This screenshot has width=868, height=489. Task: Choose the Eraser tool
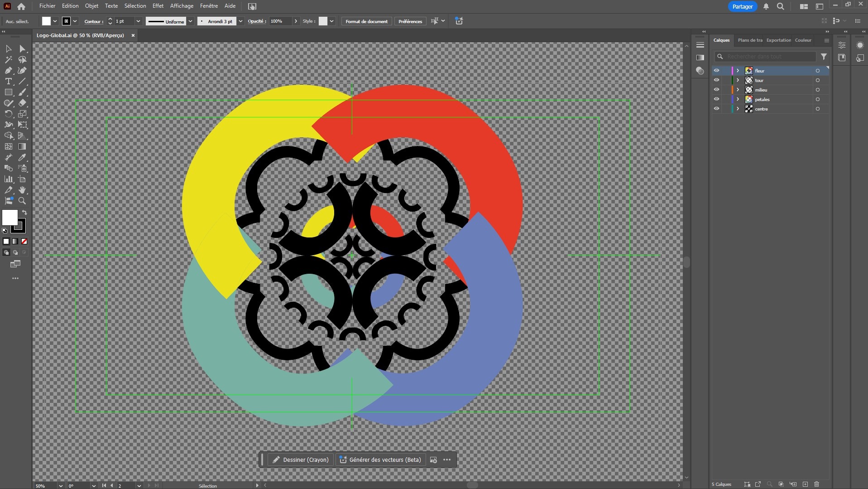(22, 103)
